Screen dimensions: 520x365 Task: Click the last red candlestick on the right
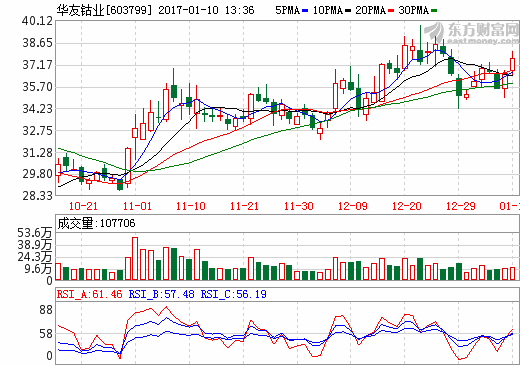(513, 65)
